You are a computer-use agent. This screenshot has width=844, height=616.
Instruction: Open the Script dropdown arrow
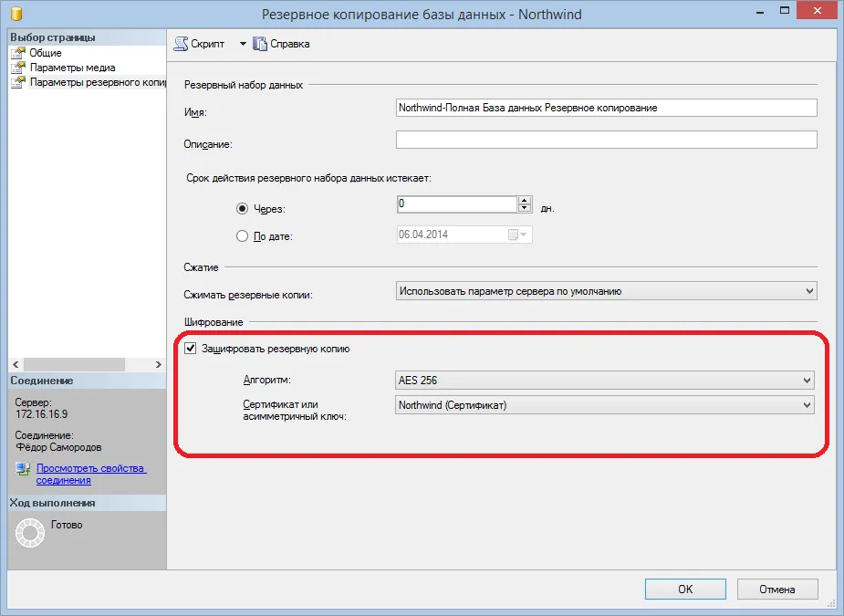[x=243, y=44]
